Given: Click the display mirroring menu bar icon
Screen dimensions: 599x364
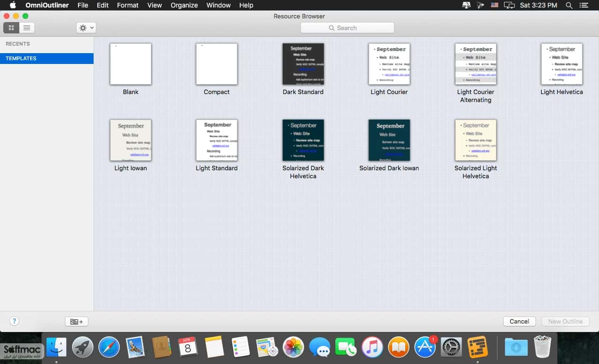Looking at the screenshot, I should coord(509,5).
